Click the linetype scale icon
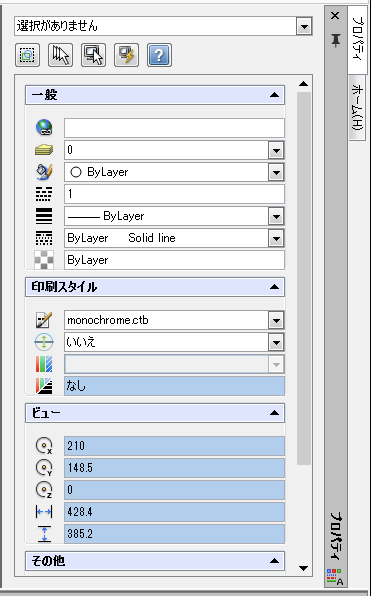The width and height of the screenshot is (378, 602). tap(44, 194)
